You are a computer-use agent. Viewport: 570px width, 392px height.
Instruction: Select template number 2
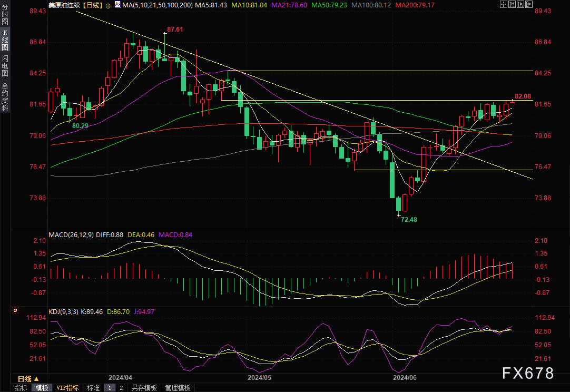(121, 388)
